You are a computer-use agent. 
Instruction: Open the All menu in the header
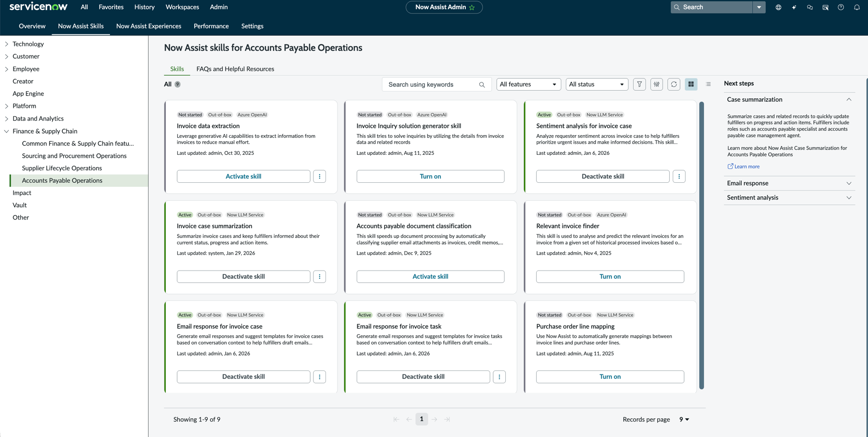click(84, 7)
